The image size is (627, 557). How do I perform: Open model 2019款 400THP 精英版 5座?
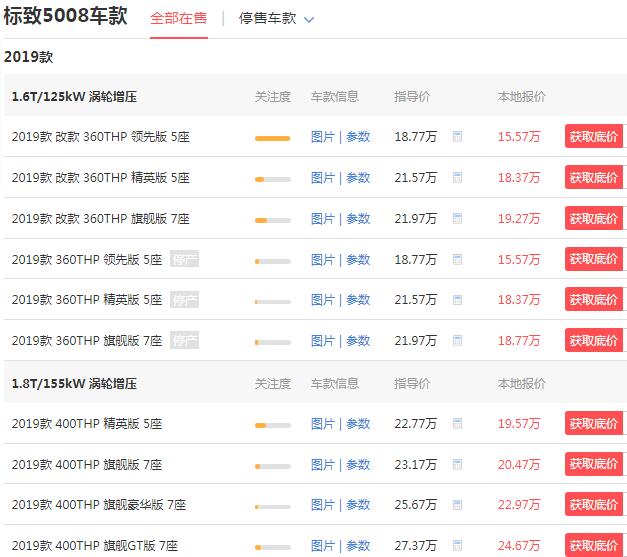[x=87, y=423]
